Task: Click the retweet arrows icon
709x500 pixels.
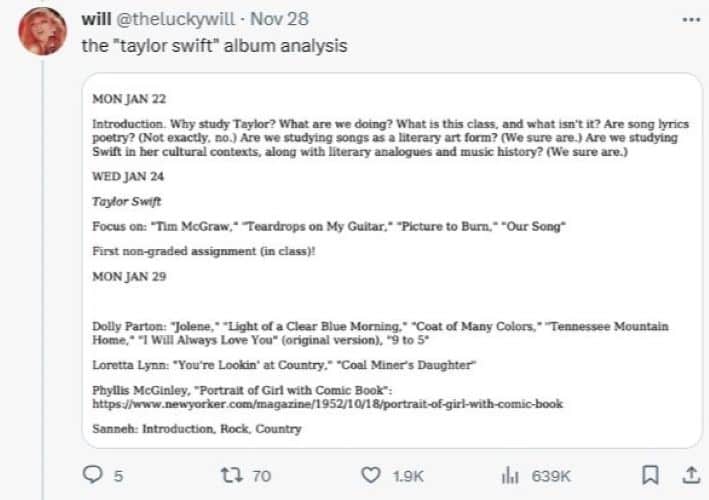Action: tap(232, 475)
